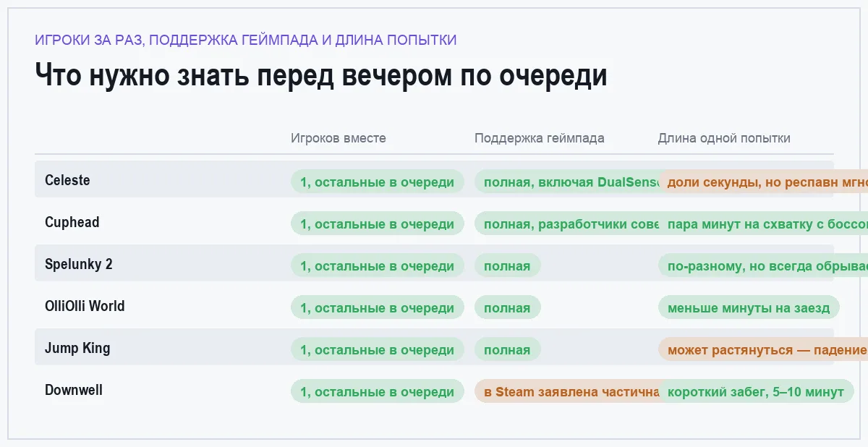Select the Jump King row name
The width and height of the screenshot is (868, 447).
(x=77, y=348)
